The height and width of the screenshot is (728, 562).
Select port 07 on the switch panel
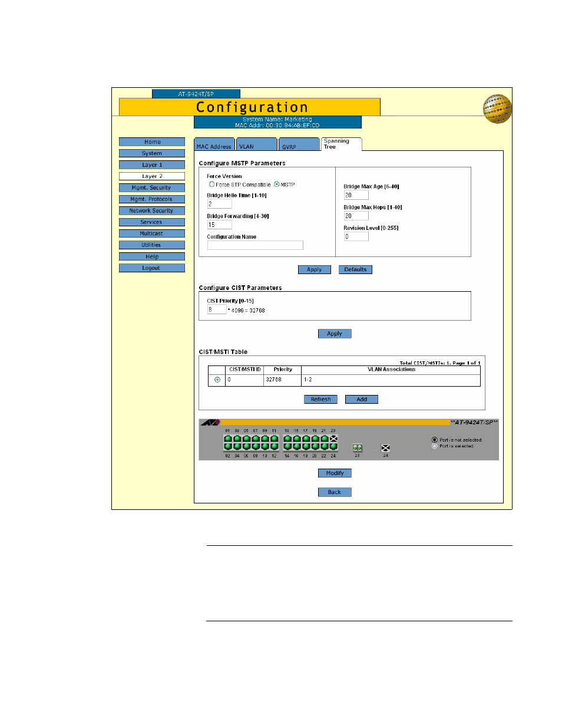[x=256, y=439]
